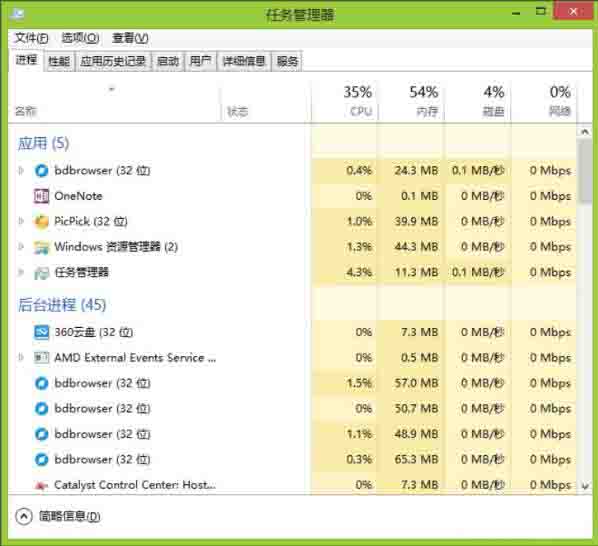Click the 1.3% CPU value of 资源管理器

tap(359, 247)
